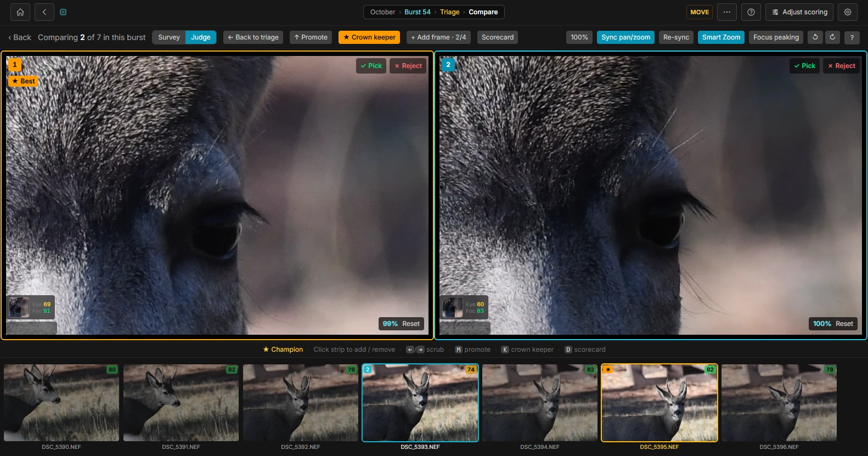Promote the current frame
Screen dimensions: 868x456
point(311,37)
